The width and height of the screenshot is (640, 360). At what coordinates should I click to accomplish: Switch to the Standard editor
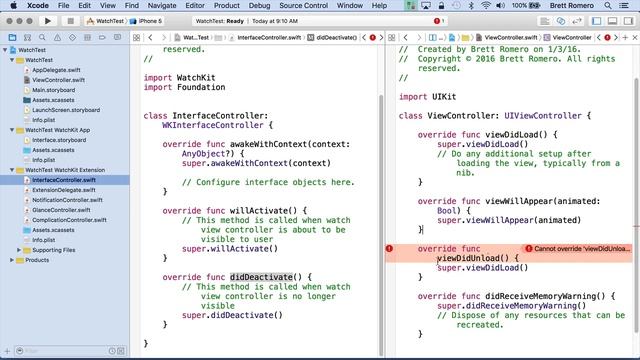pos(544,21)
